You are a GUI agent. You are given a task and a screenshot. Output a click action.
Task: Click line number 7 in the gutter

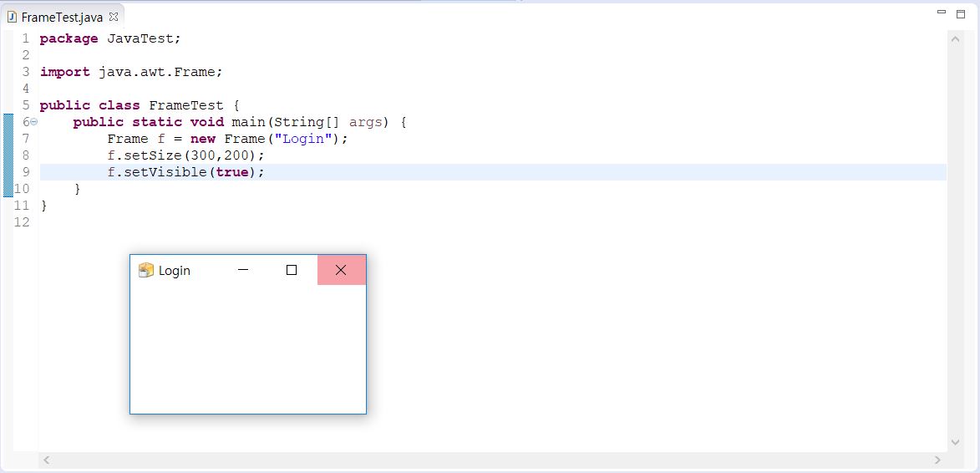(x=26, y=139)
